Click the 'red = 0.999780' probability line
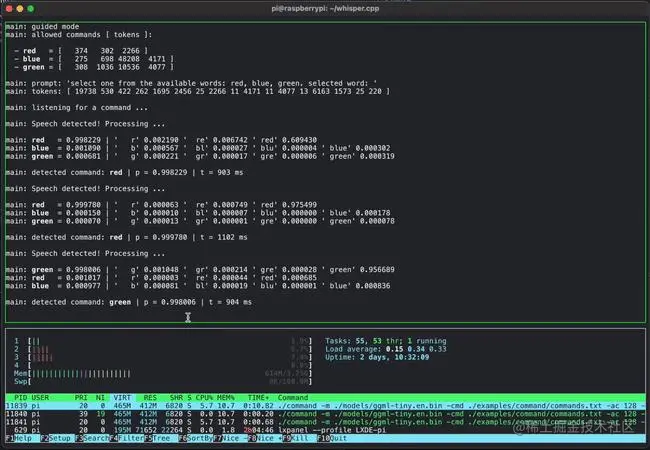This screenshot has height=450, width=650. pos(161,205)
